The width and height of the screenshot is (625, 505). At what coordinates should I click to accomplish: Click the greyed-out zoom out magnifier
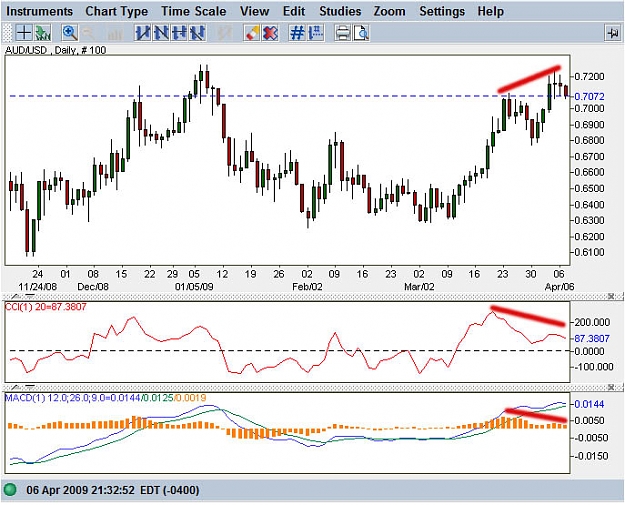pos(88,33)
